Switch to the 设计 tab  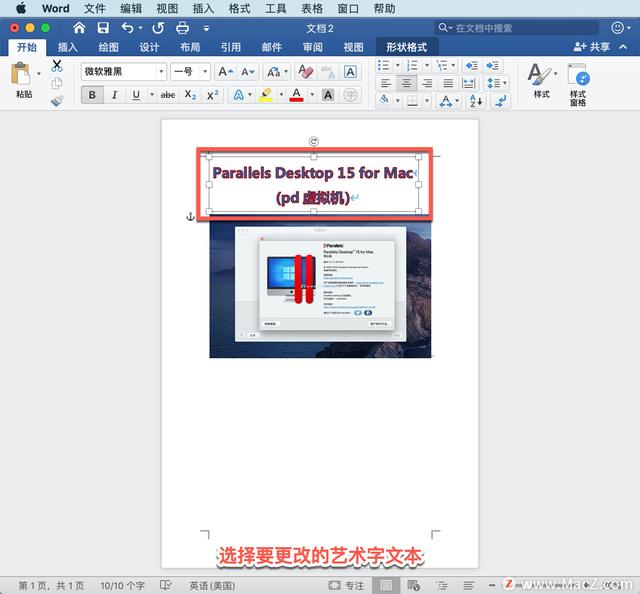click(149, 47)
